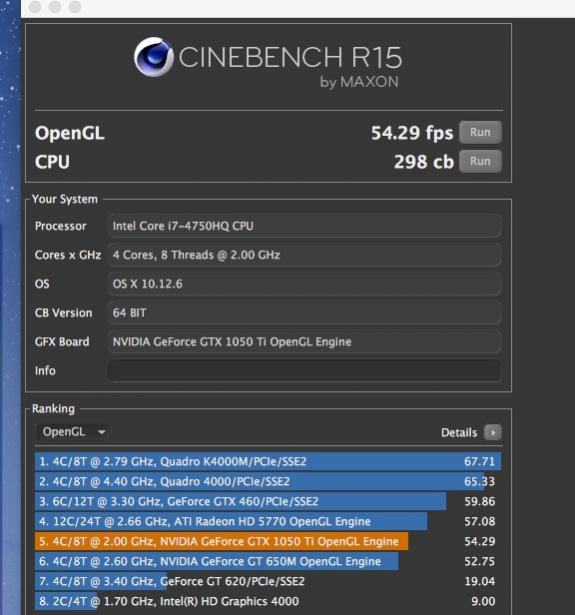The width and height of the screenshot is (575, 615).
Task: Click the Cinebench sphere logo icon
Action: 153,57
